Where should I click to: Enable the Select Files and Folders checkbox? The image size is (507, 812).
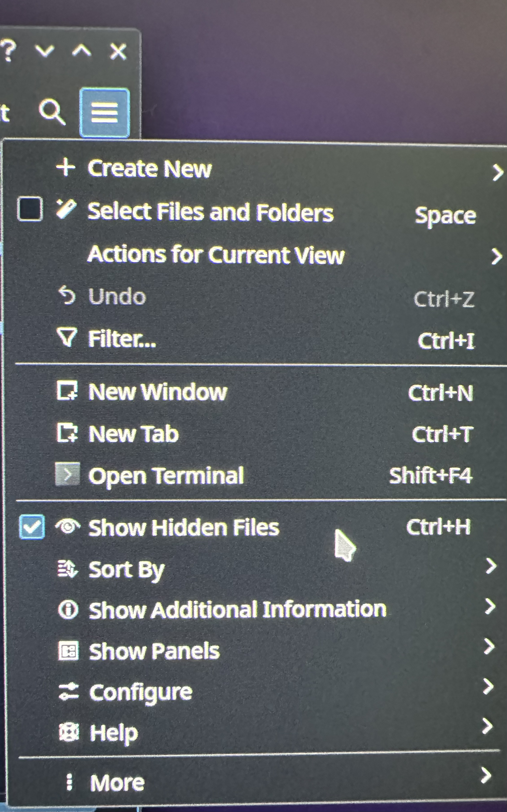click(30, 209)
